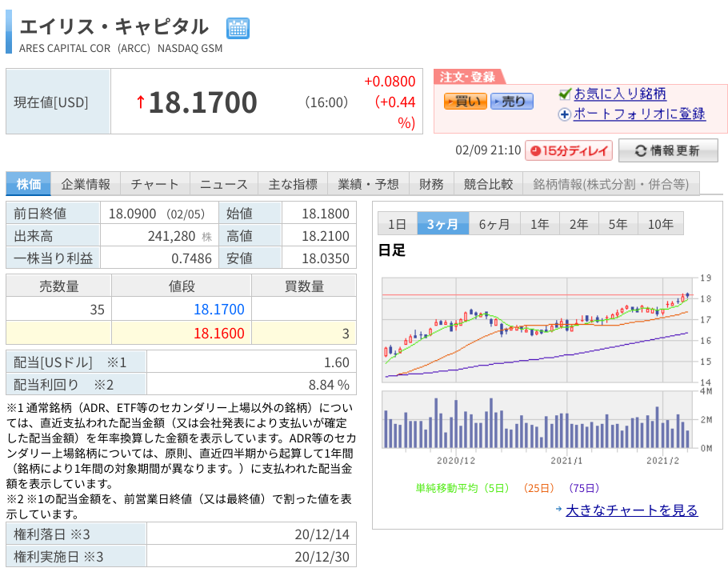Set chart range to 10年
The width and height of the screenshot is (728, 572).
click(661, 224)
